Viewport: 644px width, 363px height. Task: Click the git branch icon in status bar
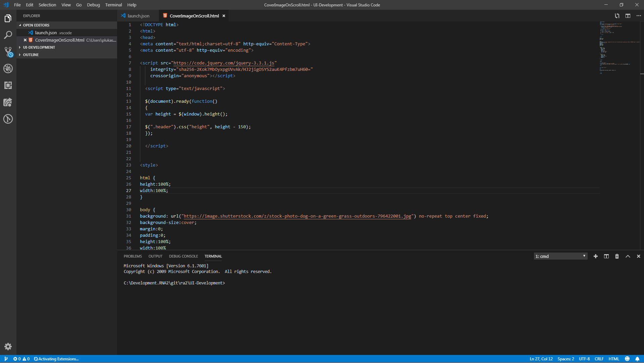tap(6, 359)
